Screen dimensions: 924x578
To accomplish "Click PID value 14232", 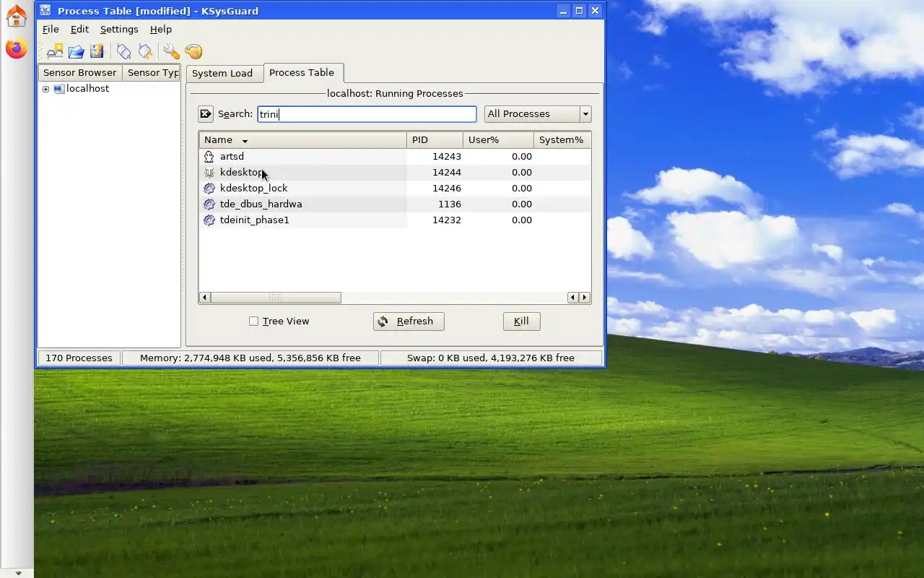I will (x=447, y=220).
